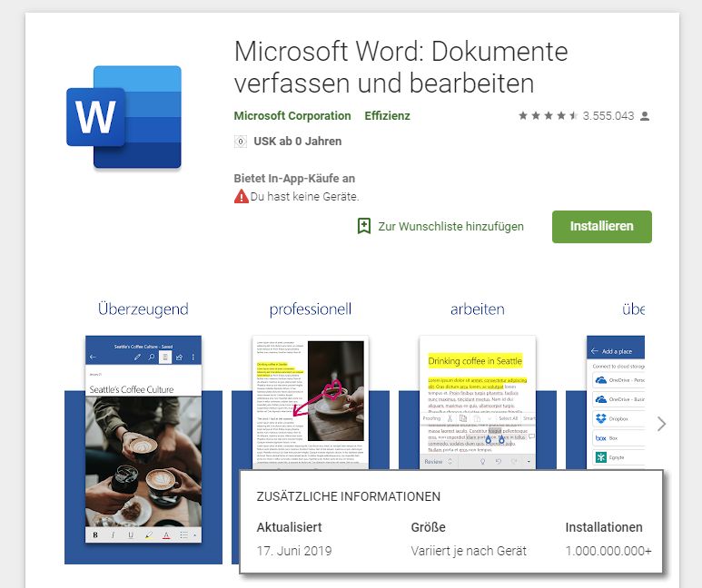Screen dimensions: 702x588
Task: Advance screenshots with the right chevron
Action: (x=661, y=424)
